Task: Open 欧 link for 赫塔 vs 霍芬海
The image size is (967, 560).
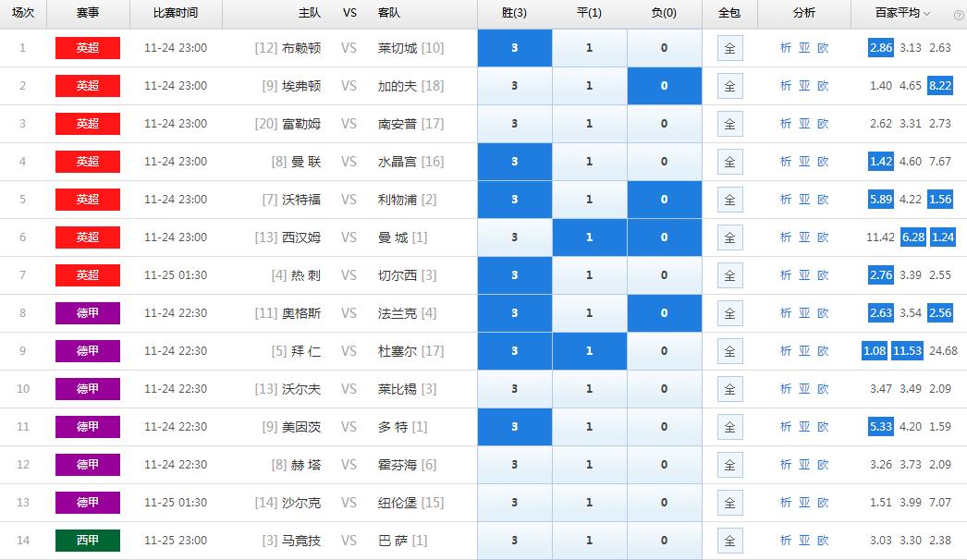Action: pyautogui.click(x=823, y=465)
